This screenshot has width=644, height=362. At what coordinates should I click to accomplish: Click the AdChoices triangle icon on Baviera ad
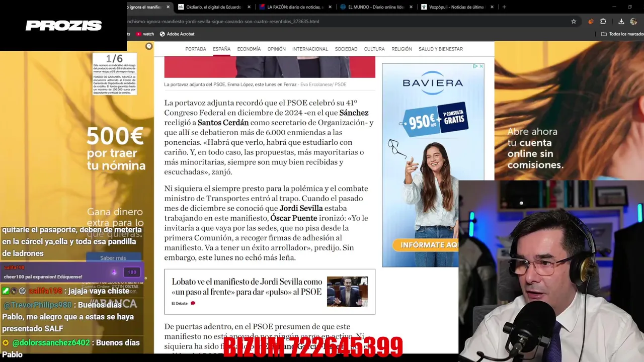coord(475,66)
